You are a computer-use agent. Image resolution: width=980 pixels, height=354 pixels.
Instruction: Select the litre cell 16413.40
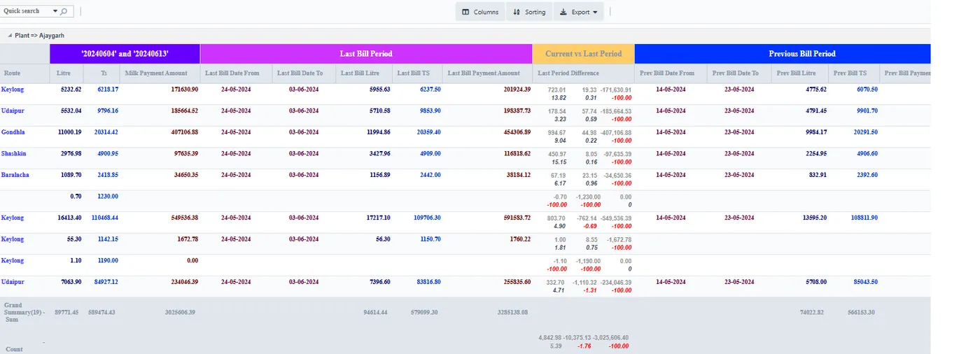(69, 218)
